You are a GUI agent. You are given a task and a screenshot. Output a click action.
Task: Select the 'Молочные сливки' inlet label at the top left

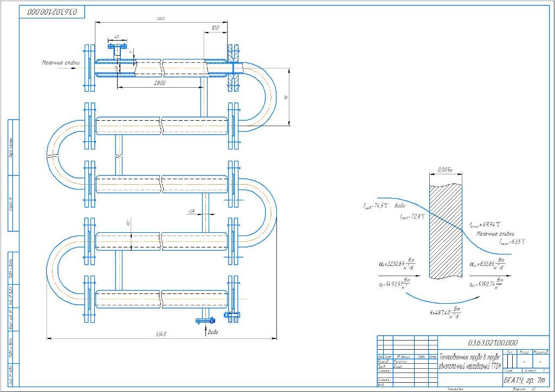[61, 63]
